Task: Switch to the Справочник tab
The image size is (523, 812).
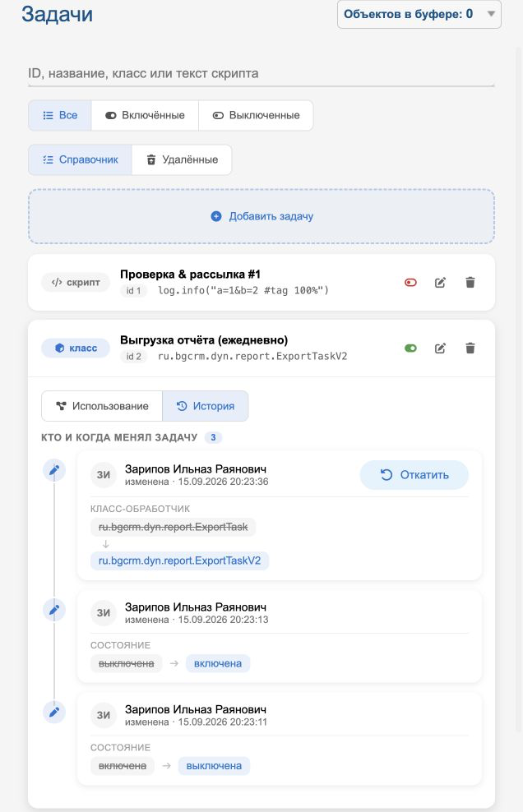Action: [81, 159]
